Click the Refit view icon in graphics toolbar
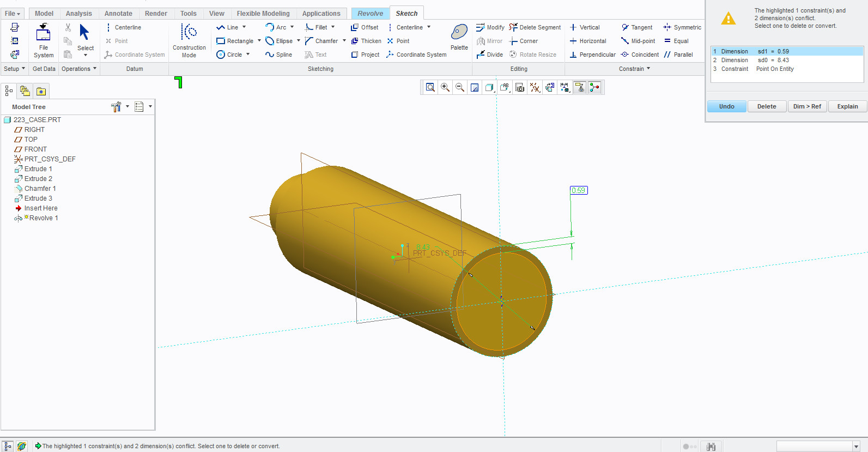This screenshot has width=868, height=452. (430, 87)
